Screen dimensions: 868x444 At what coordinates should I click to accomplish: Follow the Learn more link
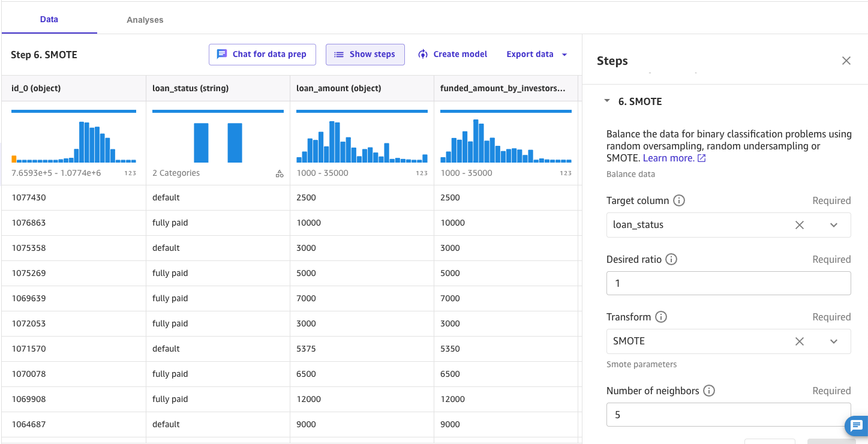tap(674, 158)
